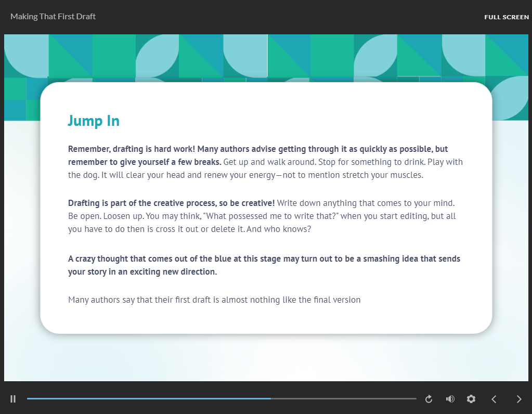Enter FULL SCREEN mode
532x414 pixels.
pyautogui.click(x=506, y=17)
